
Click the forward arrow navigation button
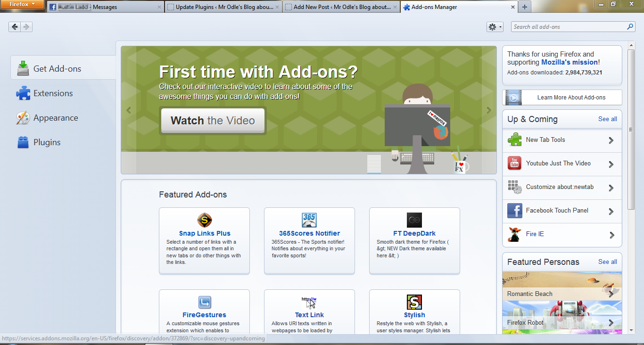pos(26,27)
